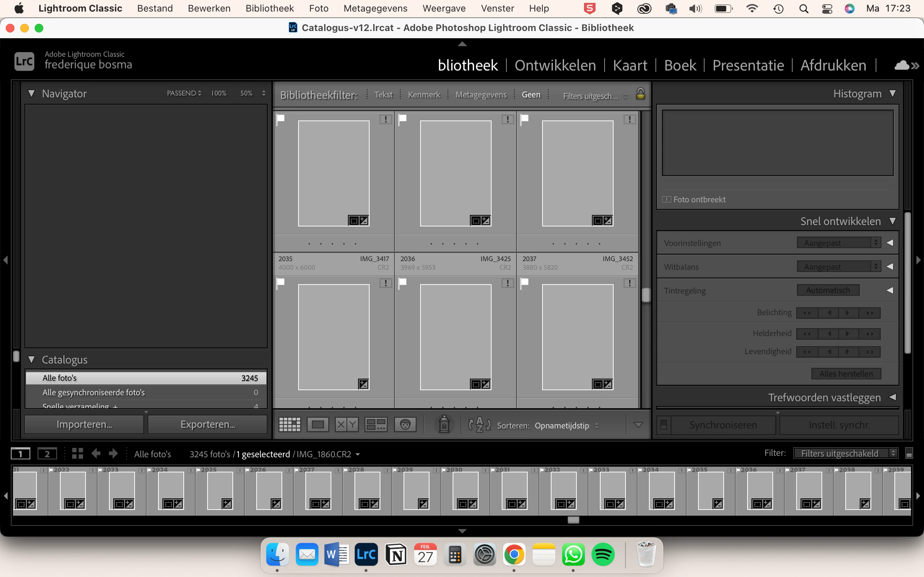This screenshot has height=577, width=924.
Task: Open XY compare view
Action: click(347, 425)
